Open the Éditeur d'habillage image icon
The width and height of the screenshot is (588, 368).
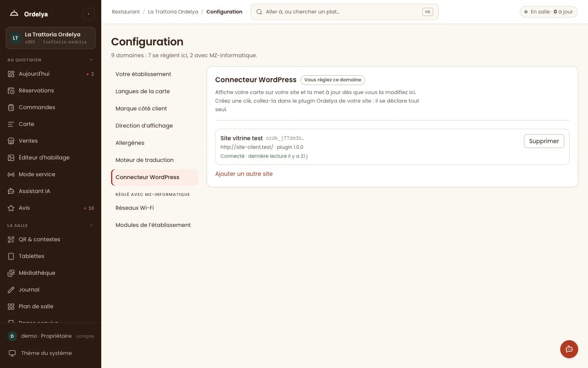click(11, 158)
